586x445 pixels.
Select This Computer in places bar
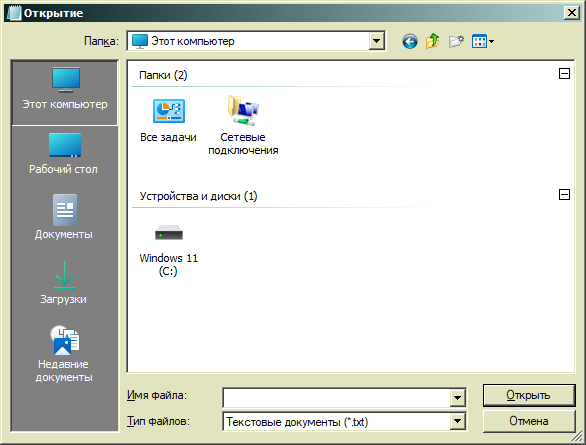click(x=65, y=92)
